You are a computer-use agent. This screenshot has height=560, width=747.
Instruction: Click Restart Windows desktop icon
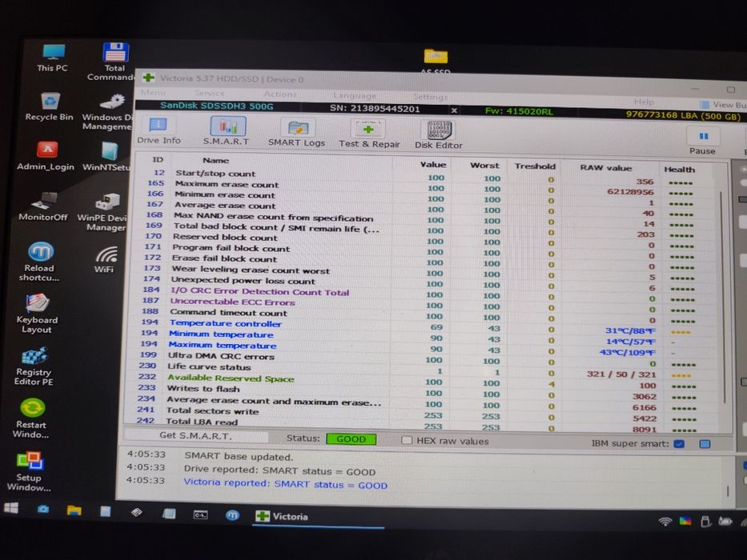click(x=31, y=418)
